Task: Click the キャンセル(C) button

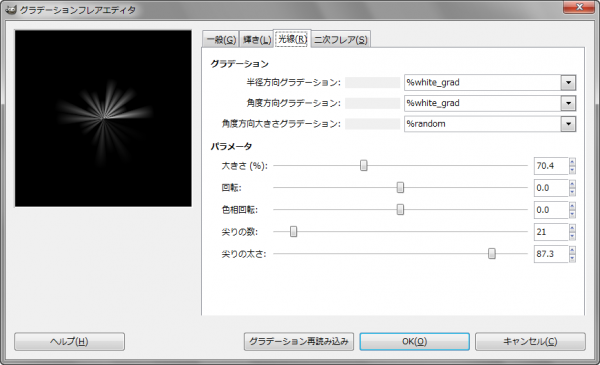Action: pos(530,341)
